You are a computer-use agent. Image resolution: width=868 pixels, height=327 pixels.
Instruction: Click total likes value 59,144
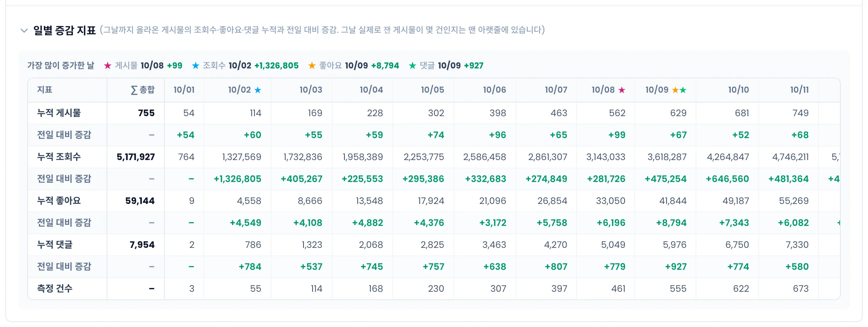(140, 201)
